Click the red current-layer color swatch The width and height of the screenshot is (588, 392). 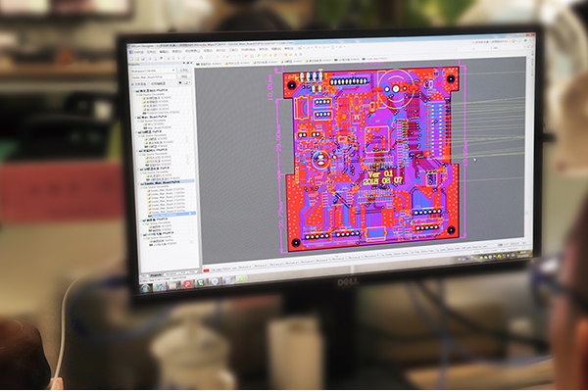[x=206, y=270]
